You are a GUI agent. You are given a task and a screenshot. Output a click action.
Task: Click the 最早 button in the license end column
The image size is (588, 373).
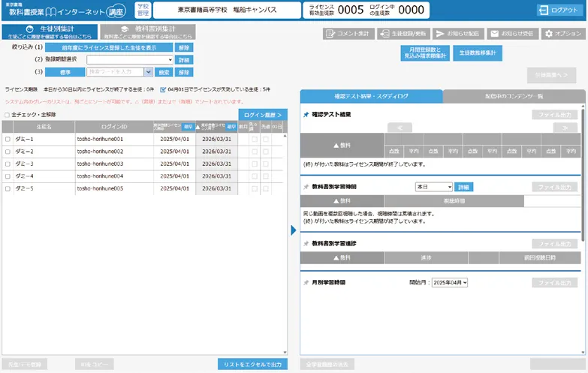click(x=231, y=127)
